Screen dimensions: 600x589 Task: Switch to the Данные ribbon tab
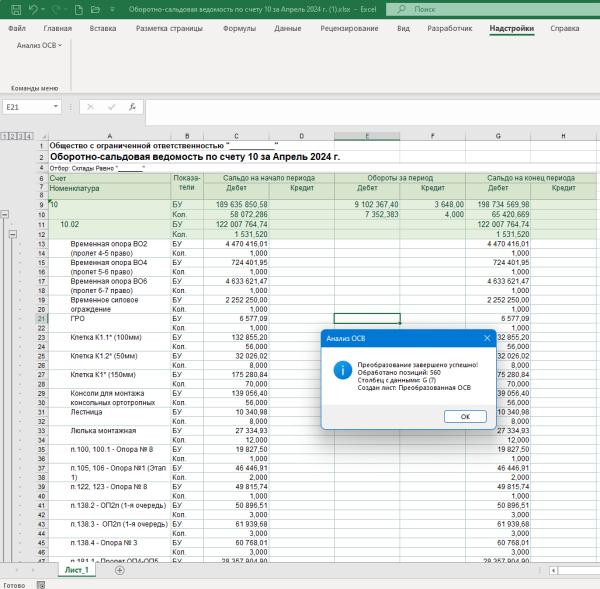pyautogui.click(x=288, y=29)
